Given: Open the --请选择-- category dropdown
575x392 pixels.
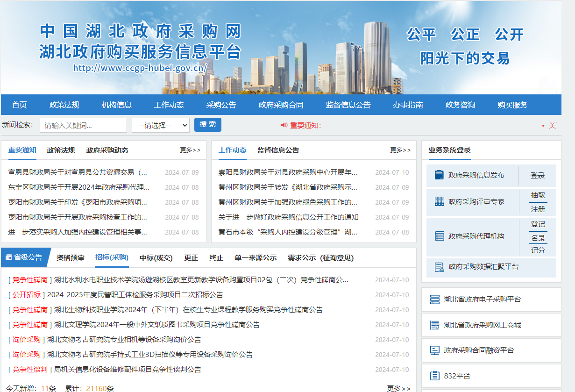Looking at the screenshot, I should click(160, 125).
